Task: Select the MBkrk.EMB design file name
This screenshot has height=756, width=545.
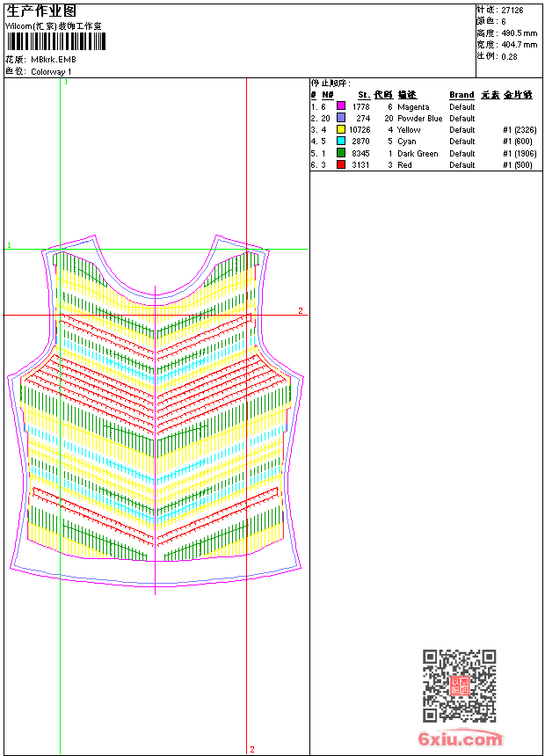Action: coord(54,60)
